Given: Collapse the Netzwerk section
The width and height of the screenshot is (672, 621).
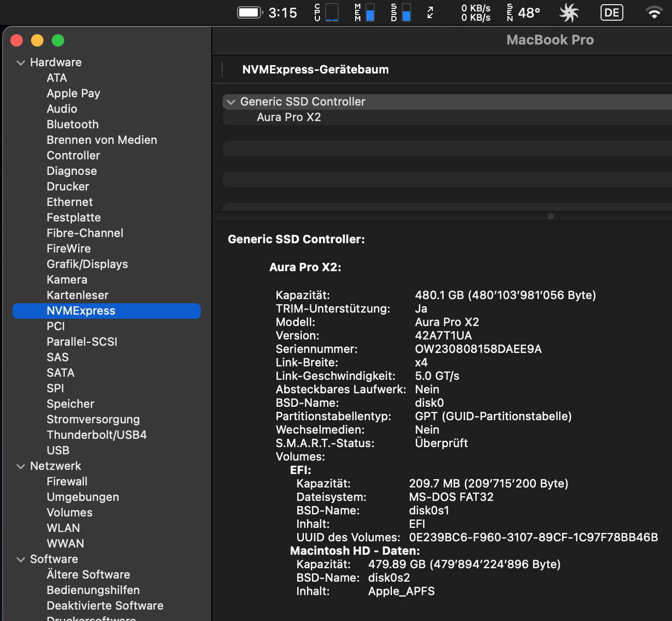Looking at the screenshot, I should [21, 466].
